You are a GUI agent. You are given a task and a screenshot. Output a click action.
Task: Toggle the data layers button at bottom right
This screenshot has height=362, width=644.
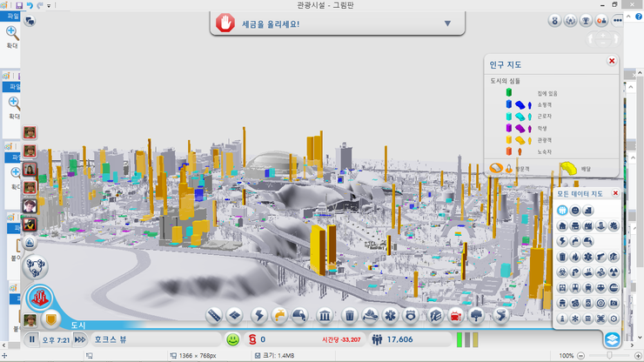(x=612, y=339)
